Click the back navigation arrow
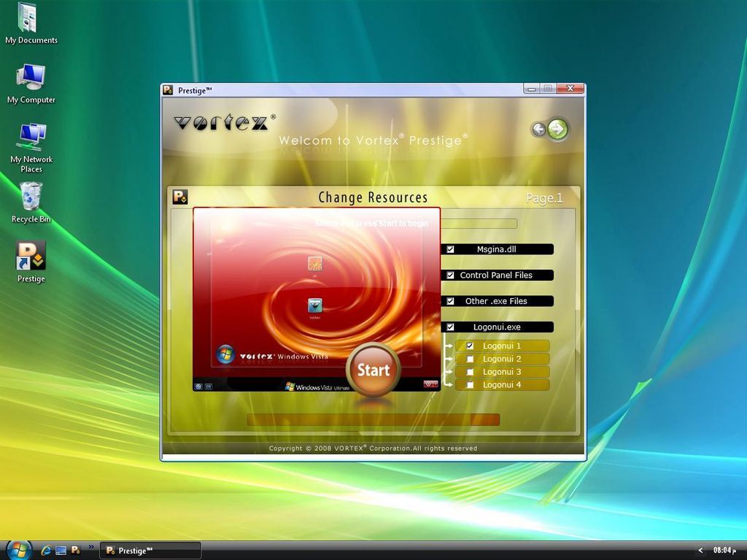 pyautogui.click(x=539, y=129)
